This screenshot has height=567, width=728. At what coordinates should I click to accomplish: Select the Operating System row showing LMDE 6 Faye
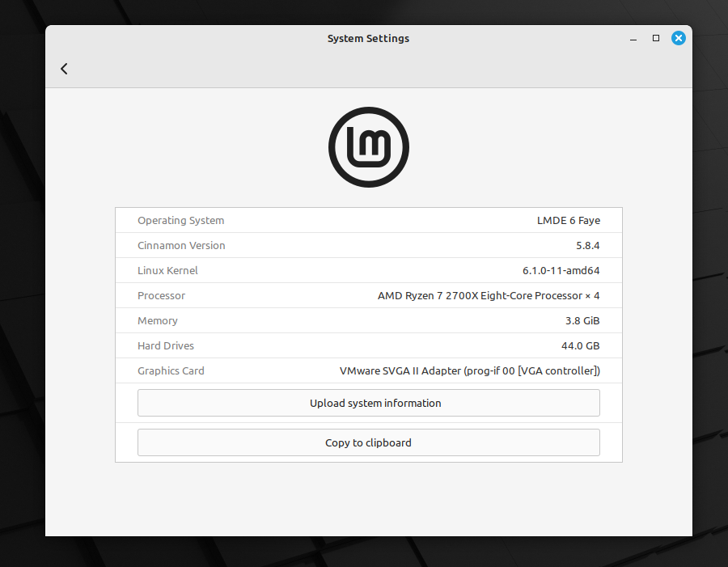pos(368,220)
